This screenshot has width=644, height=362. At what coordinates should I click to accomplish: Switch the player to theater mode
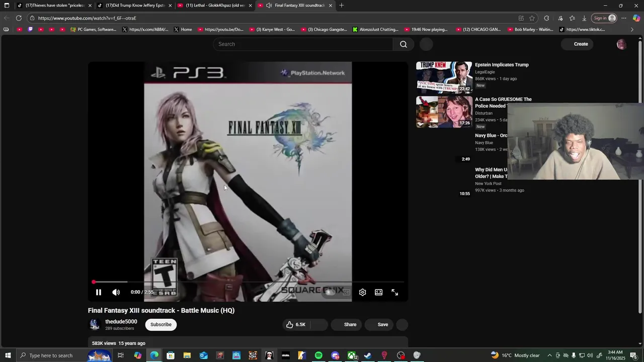coord(378,292)
